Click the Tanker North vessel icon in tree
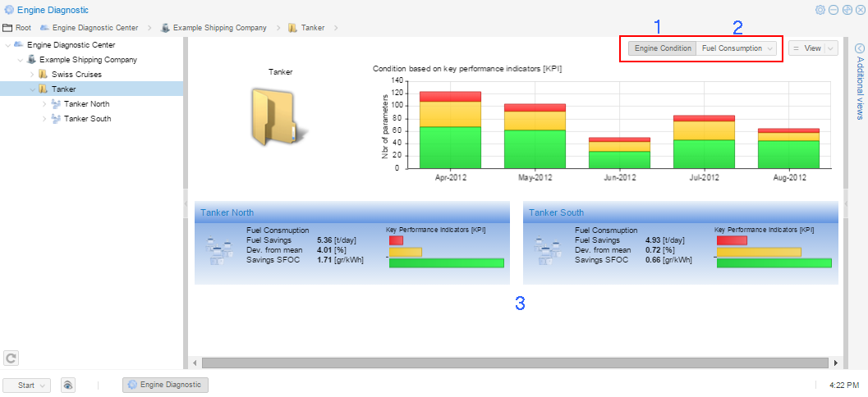 pos(55,104)
